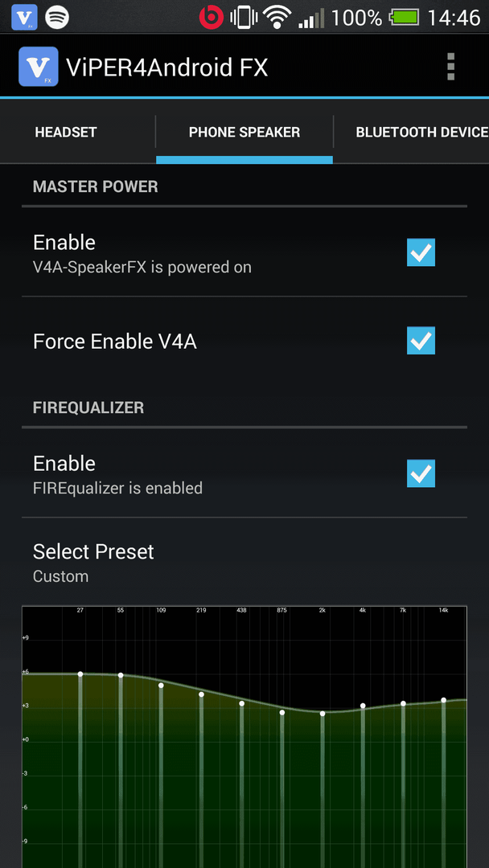Tap the ViPER4Android FX title text

[167, 68]
